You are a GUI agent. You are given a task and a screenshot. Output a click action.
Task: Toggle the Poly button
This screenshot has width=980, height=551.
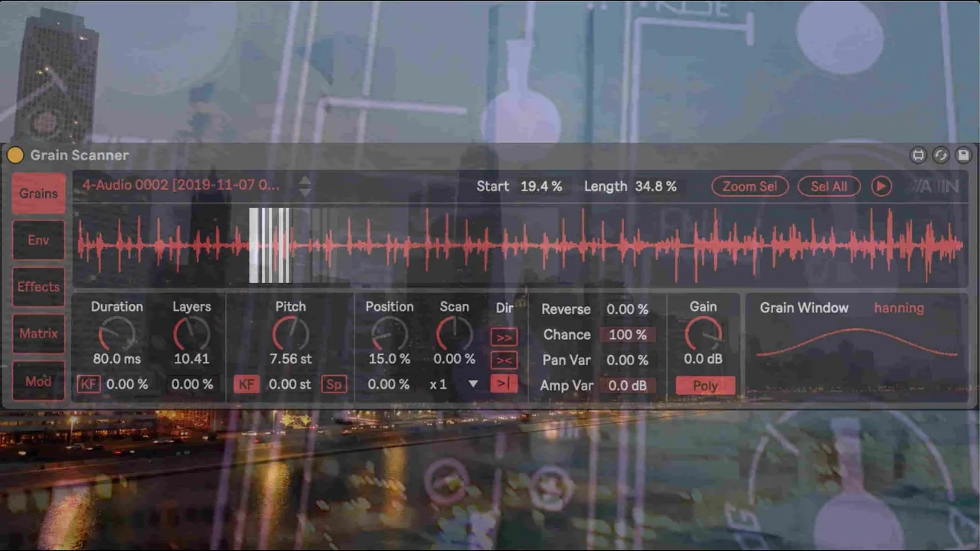(x=705, y=386)
